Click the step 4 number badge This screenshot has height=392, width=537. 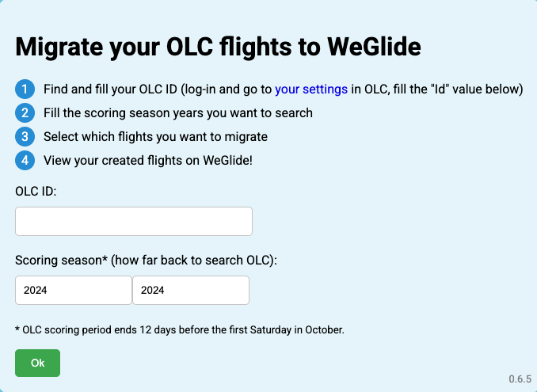(x=25, y=160)
